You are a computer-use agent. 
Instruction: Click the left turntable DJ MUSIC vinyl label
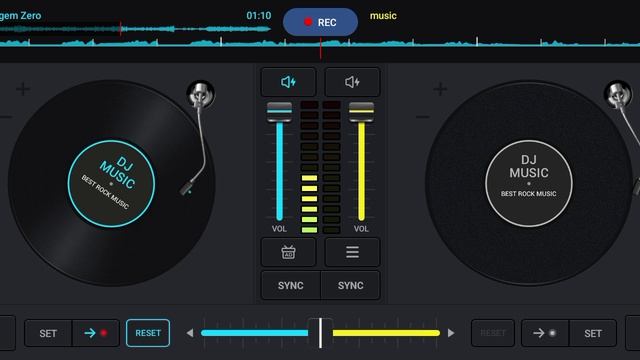point(111,184)
